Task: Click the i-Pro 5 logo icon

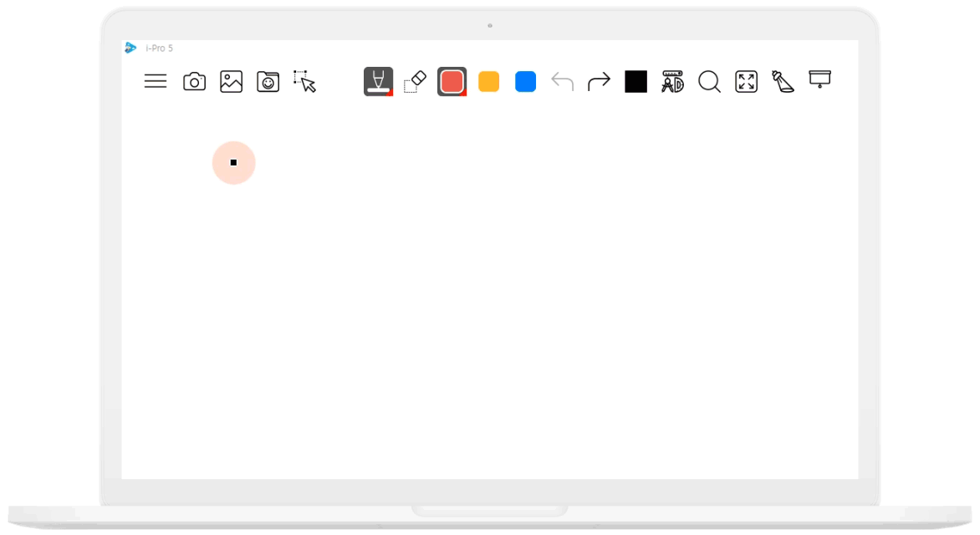Action: (x=130, y=48)
